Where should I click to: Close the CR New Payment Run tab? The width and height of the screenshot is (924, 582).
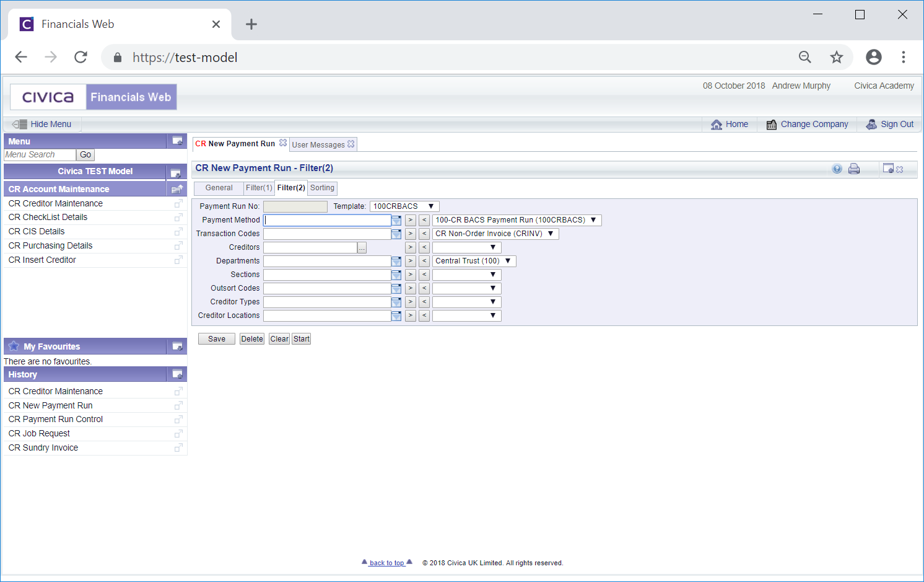click(x=283, y=143)
